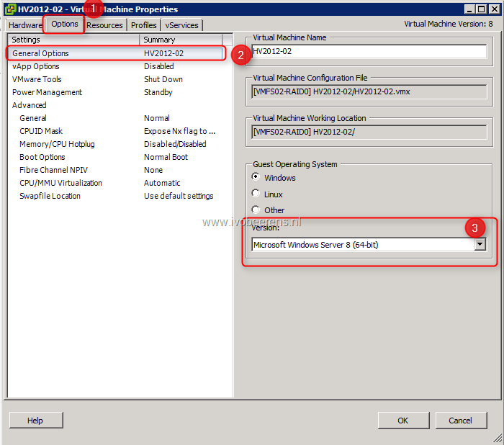Viewport: 504px width, 445px height.
Task: Click 'Disabled/Disabled' summary value
Action: click(x=175, y=144)
